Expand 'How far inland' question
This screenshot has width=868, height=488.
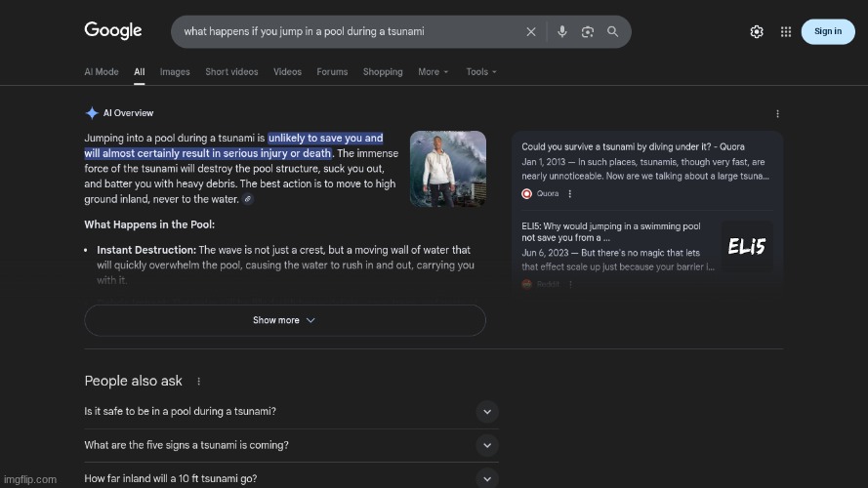pyautogui.click(x=487, y=478)
